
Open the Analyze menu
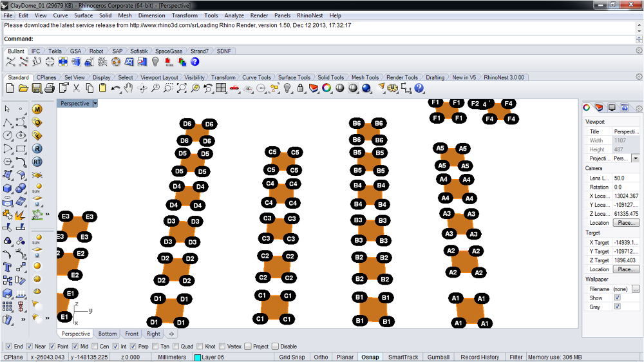(x=234, y=15)
